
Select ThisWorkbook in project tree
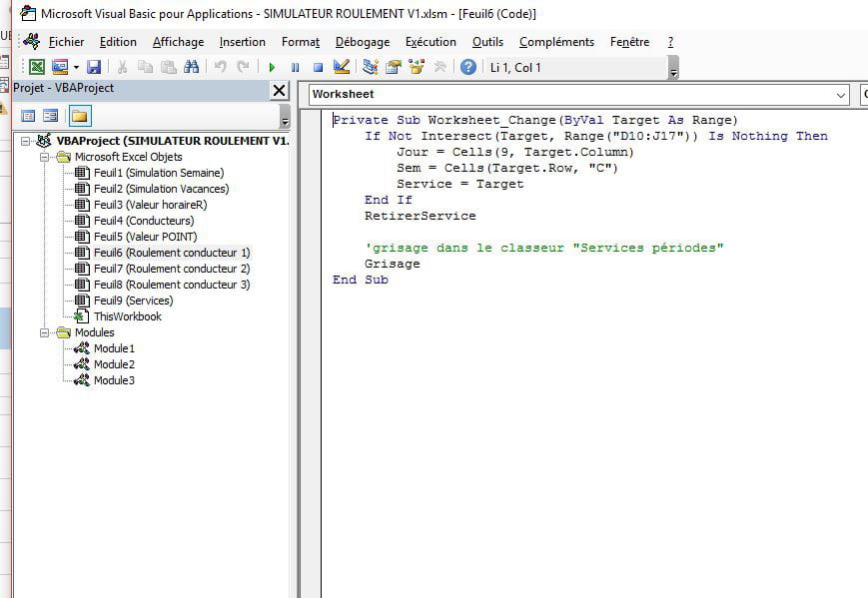[x=127, y=317]
